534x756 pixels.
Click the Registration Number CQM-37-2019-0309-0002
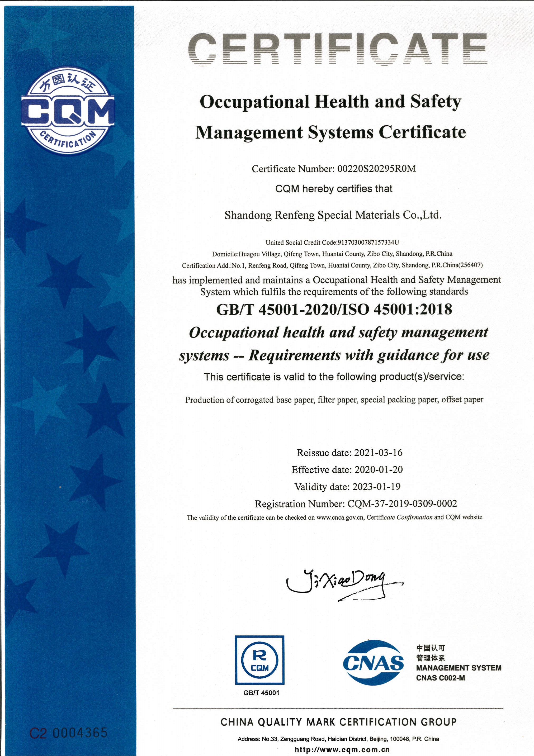coord(356,504)
